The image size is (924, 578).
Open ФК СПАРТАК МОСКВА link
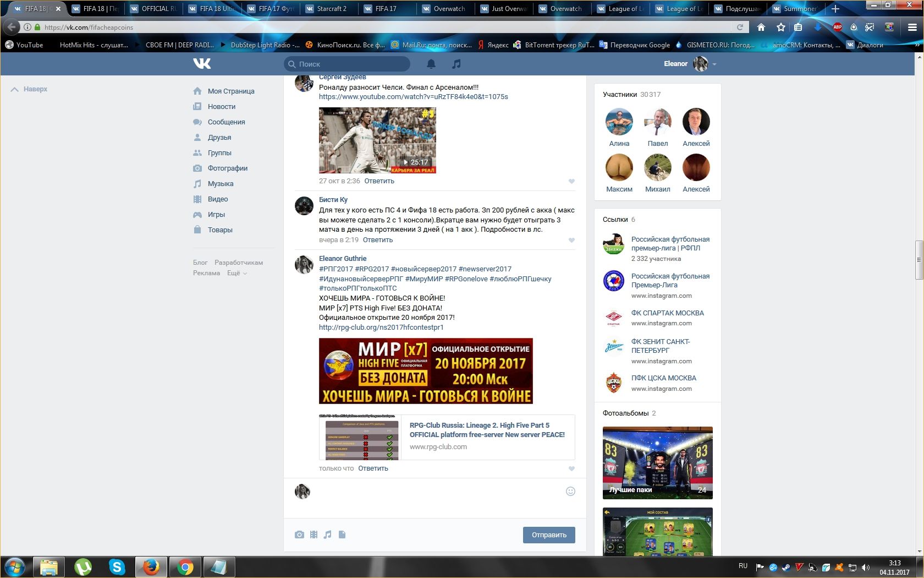[x=667, y=313]
